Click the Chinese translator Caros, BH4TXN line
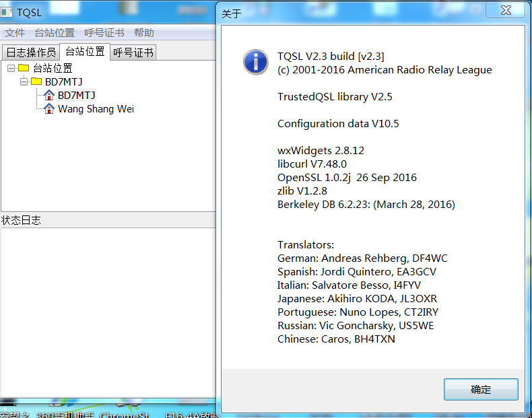532x418 pixels. [336, 339]
